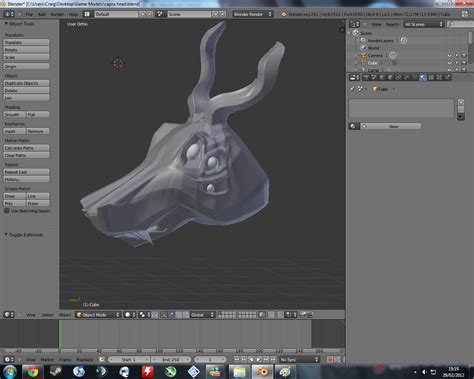Enable the Use Sketching Sessions checkbox
474x379 pixels.
point(7,211)
